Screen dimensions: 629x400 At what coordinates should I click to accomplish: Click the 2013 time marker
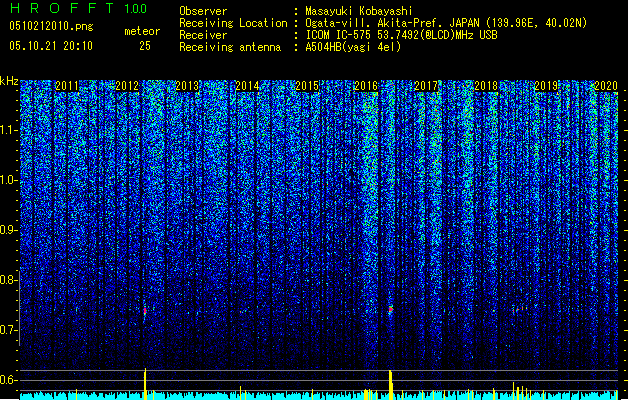[187, 86]
